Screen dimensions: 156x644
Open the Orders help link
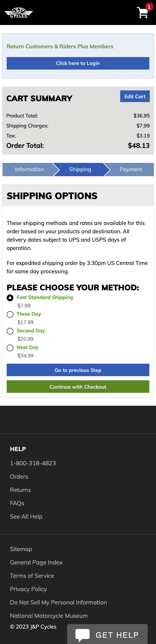[x=19, y=477]
